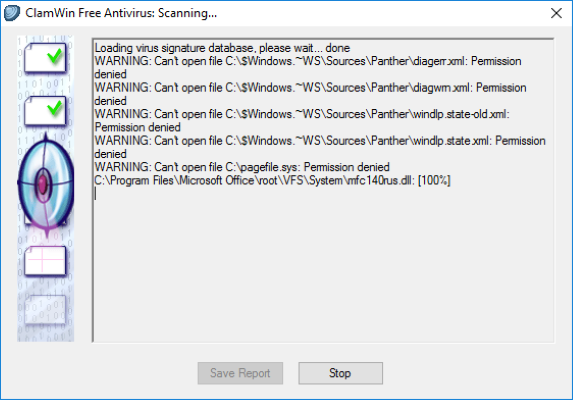Viewport: 573px width, 400px height.
Task: Click the windlp.state.xml warning line
Action: click(x=320, y=147)
